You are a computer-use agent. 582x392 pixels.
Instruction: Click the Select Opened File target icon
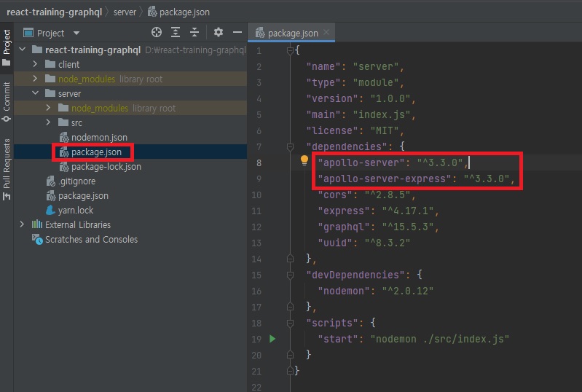(156, 33)
